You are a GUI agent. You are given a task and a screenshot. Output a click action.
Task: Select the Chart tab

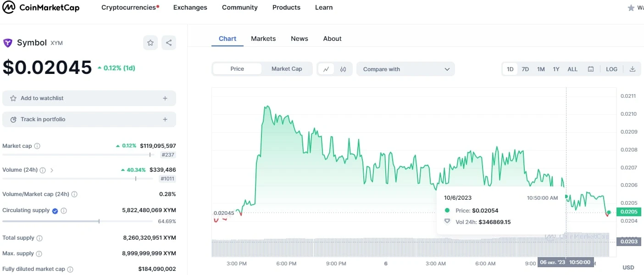click(x=228, y=39)
